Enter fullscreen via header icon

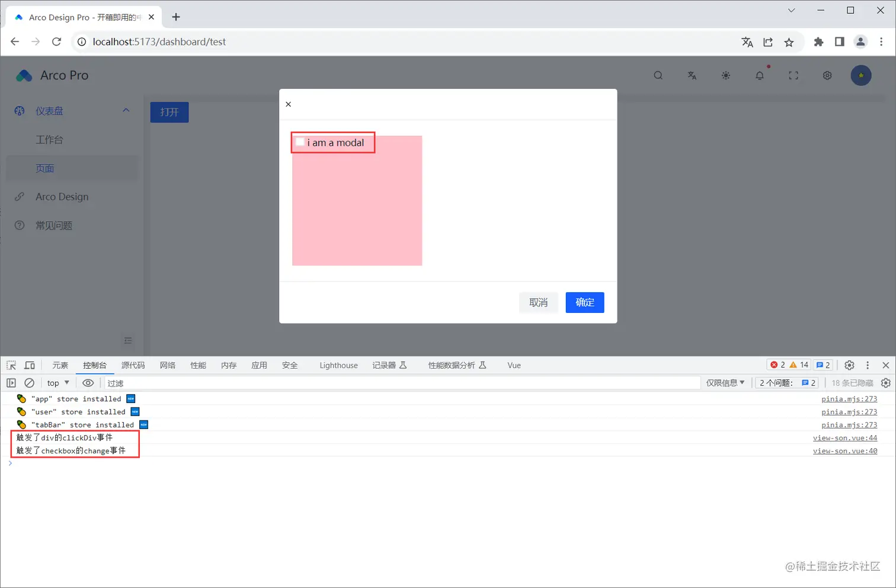pos(793,75)
